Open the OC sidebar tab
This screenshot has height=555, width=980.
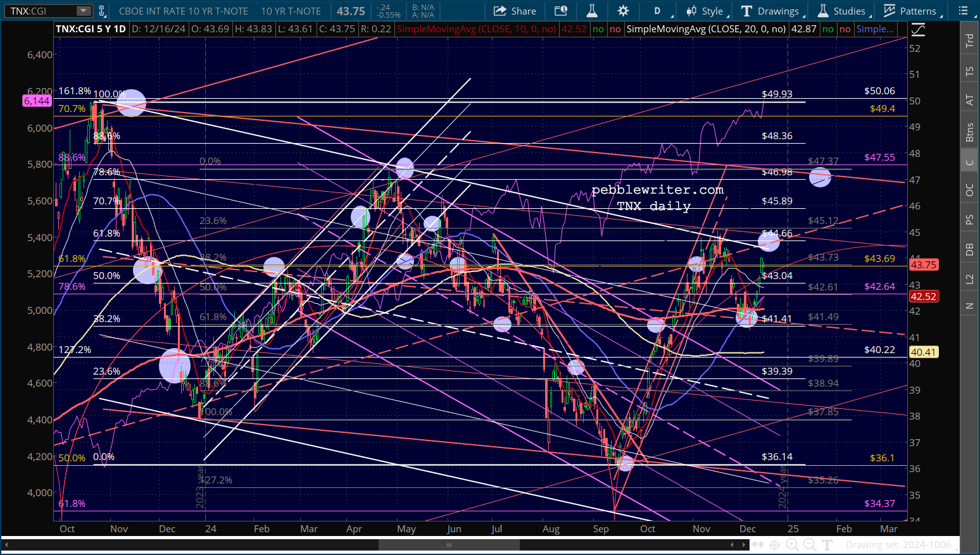(x=969, y=190)
